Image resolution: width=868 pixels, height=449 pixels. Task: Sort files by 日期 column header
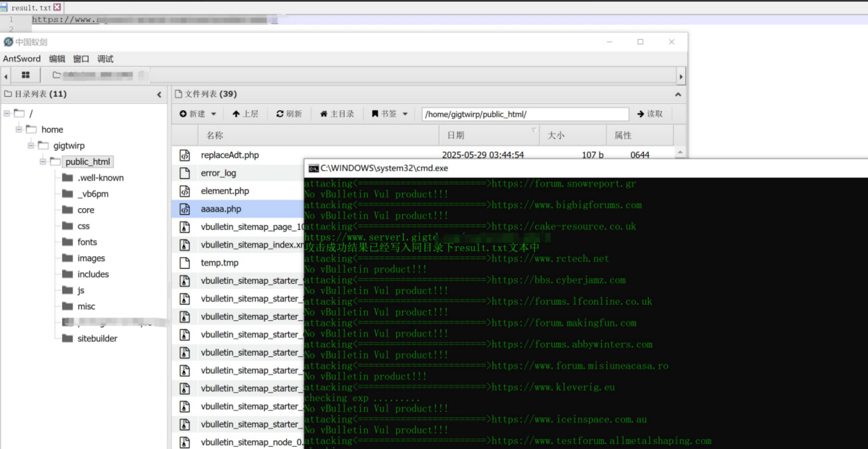coord(455,136)
